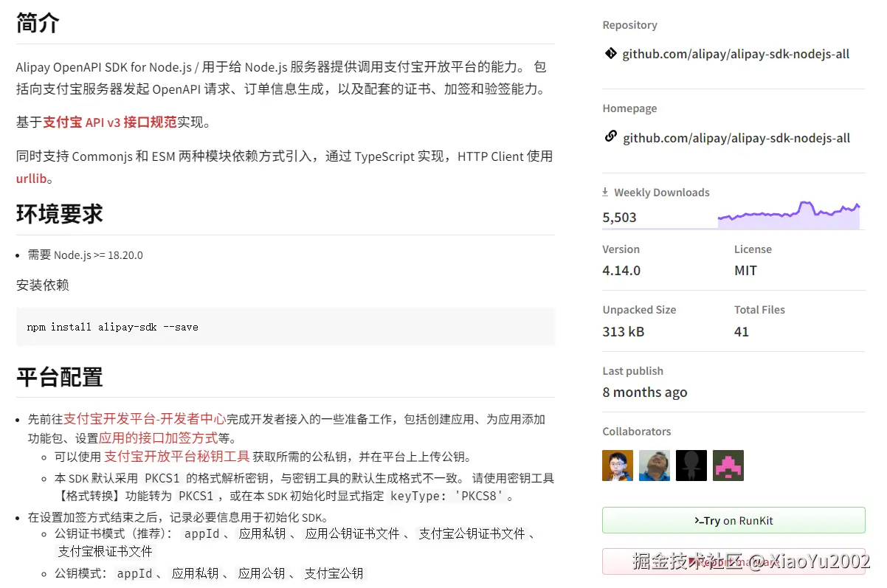
Task: Follow the urllib link
Action: [x=31, y=179]
